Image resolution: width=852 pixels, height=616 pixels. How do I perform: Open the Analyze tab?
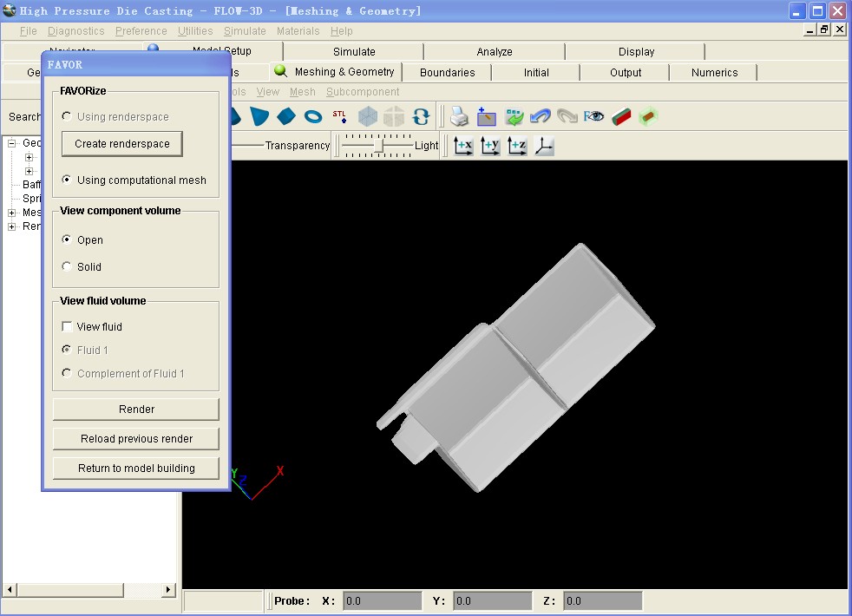(x=494, y=52)
